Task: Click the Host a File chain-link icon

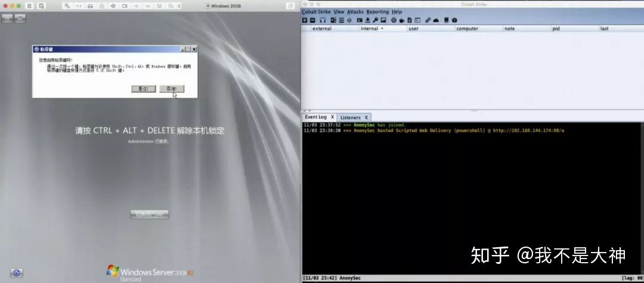Action: [428, 20]
